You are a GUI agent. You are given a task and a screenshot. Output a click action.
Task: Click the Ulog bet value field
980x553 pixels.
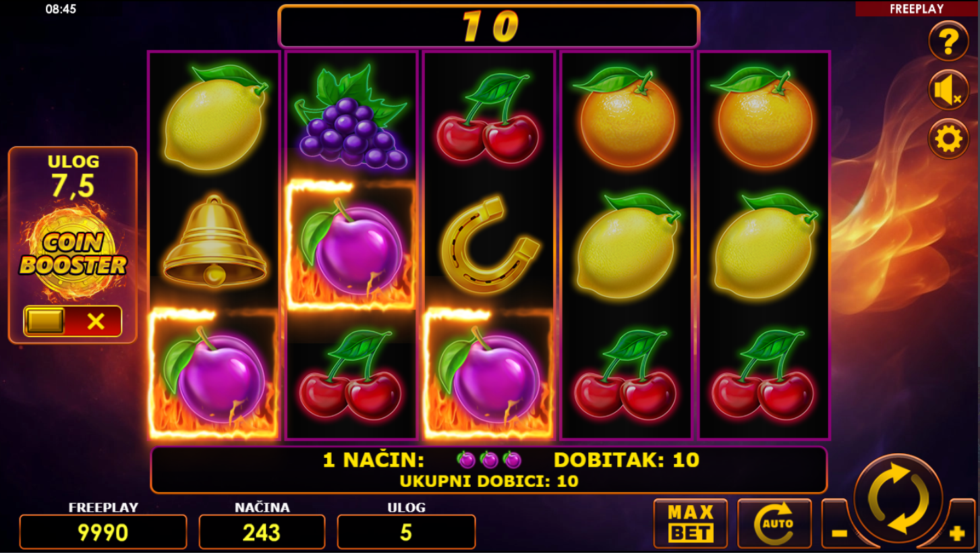point(406,532)
